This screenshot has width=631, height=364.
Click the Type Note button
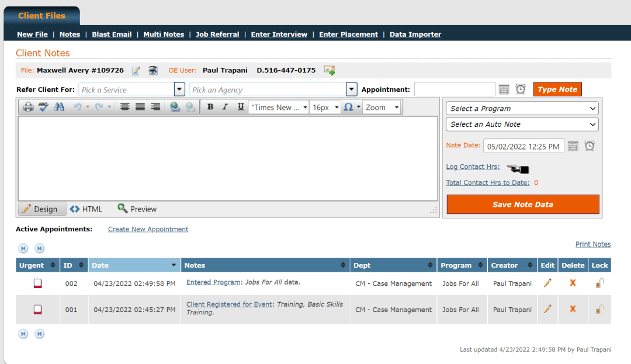click(x=557, y=89)
